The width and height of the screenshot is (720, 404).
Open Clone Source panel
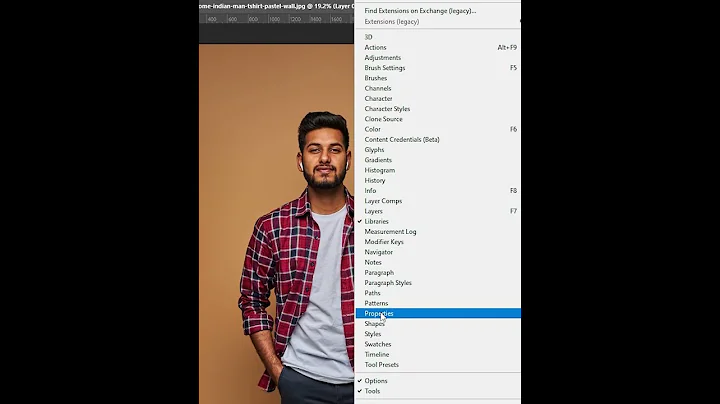438,119
